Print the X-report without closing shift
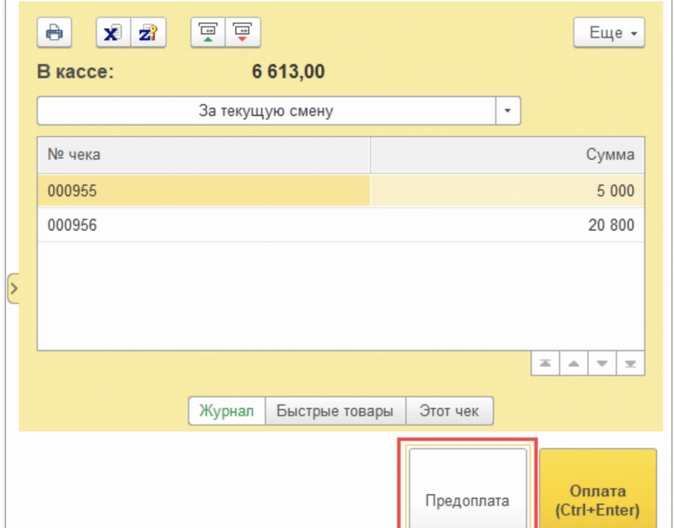 point(113,32)
